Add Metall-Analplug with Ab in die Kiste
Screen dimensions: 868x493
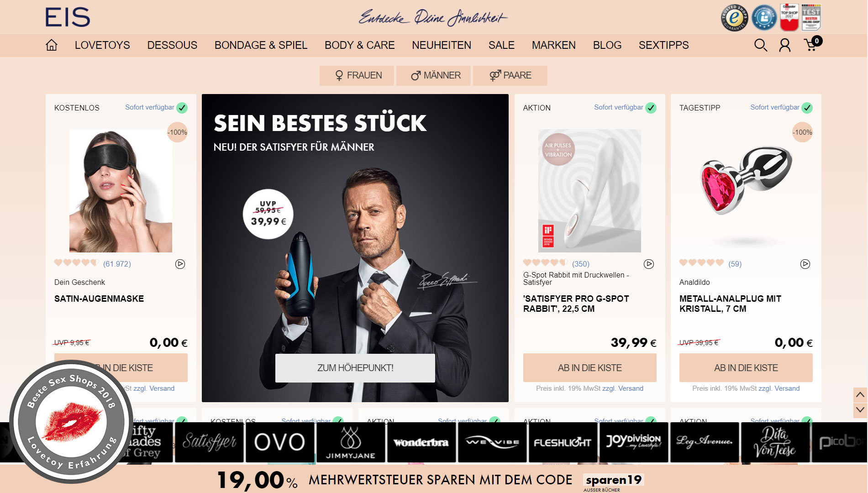(x=746, y=368)
